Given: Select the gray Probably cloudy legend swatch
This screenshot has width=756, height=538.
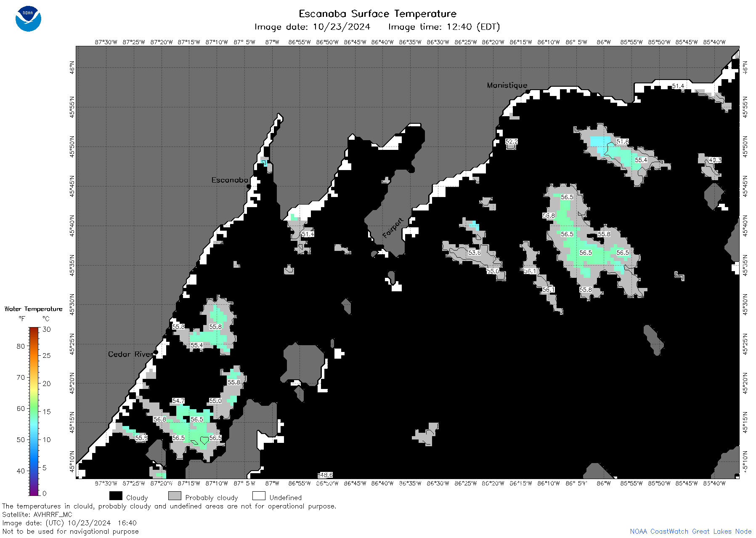Looking at the screenshot, I should click(x=175, y=495).
